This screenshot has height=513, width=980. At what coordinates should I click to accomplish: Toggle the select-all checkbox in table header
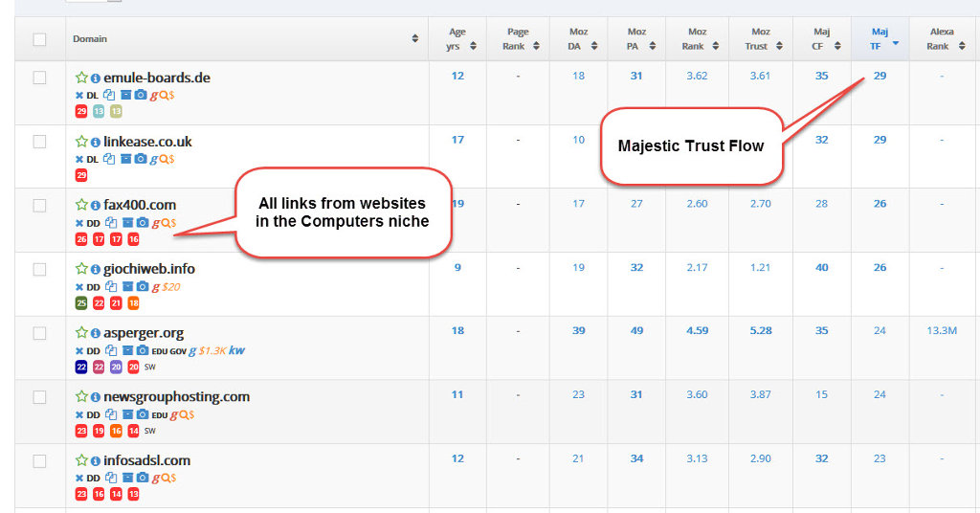click(x=39, y=39)
